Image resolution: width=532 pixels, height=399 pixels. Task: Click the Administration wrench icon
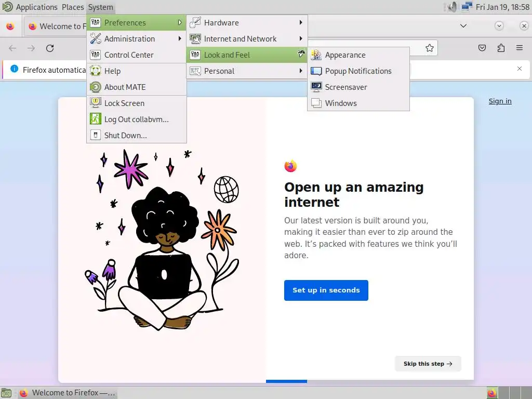pos(96,38)
